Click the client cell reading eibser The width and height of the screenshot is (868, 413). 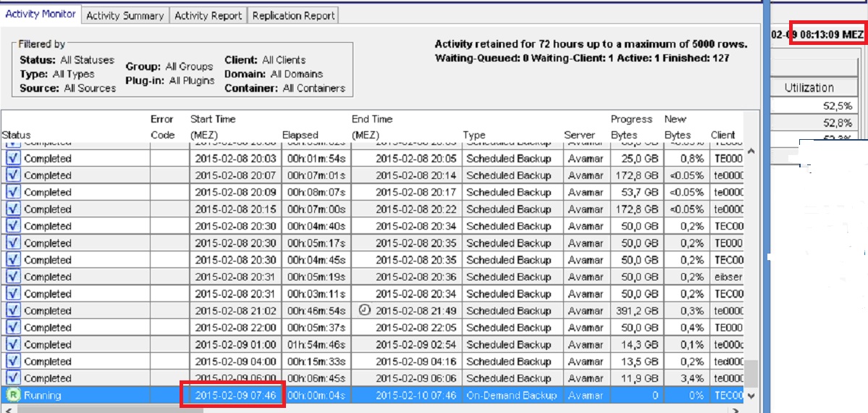728,278
